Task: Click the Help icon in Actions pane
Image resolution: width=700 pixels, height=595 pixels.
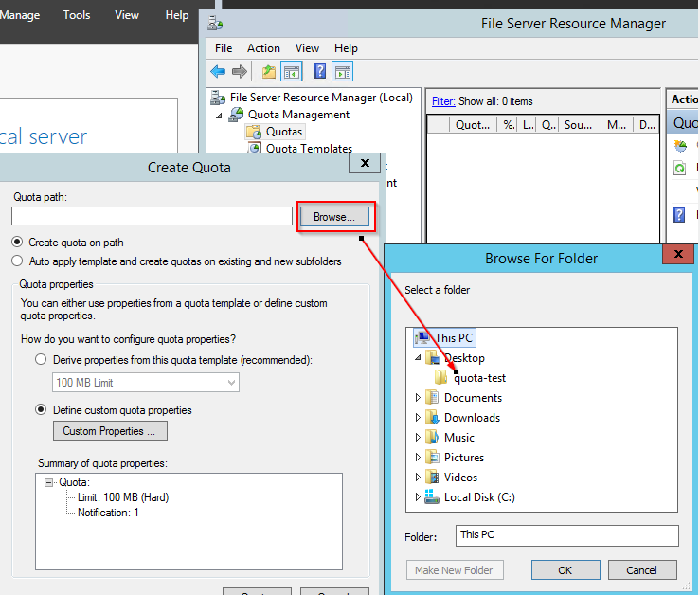Action: point(678,215)
